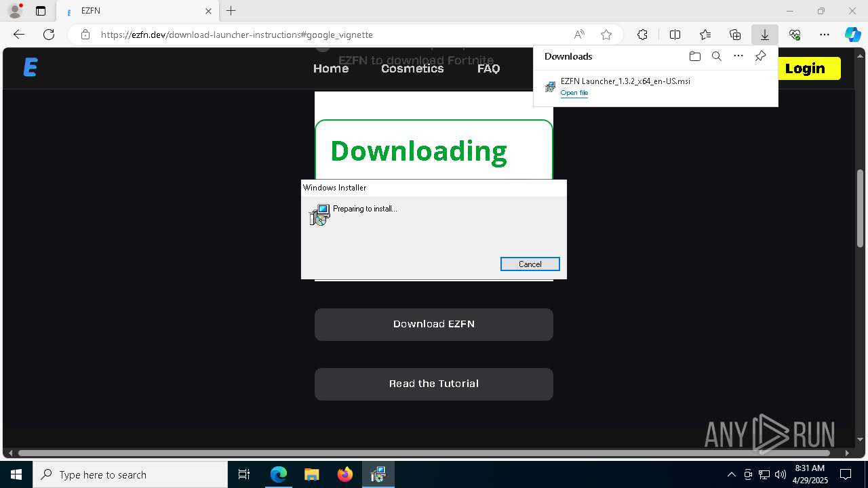Open the Favorites list icon
The height and width of the screenshot is (488, 868).
click(x=705, y=35)
